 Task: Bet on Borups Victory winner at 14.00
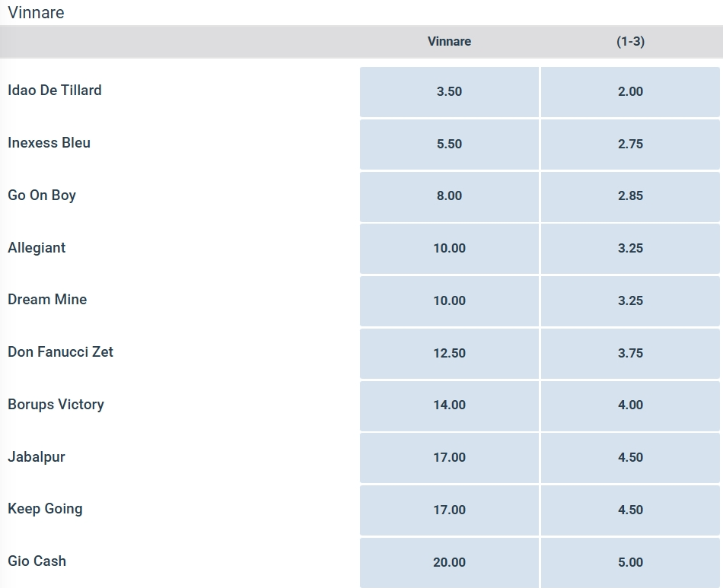click(x=449, y=405)
